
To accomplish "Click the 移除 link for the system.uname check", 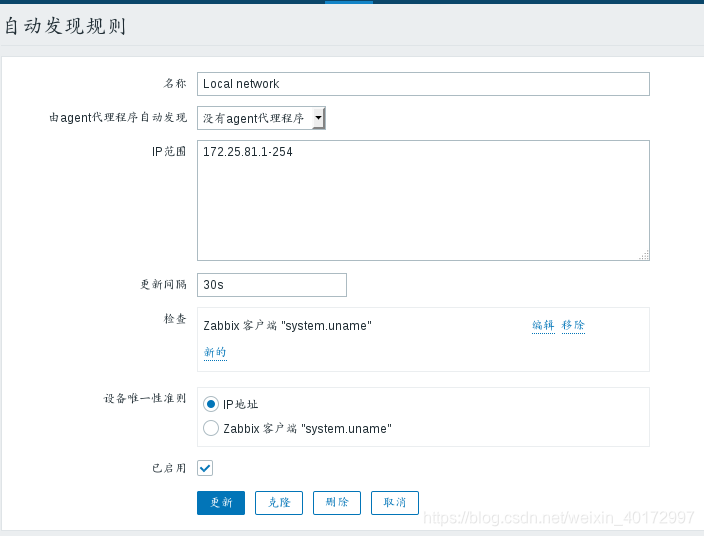I will click(573, 325).
